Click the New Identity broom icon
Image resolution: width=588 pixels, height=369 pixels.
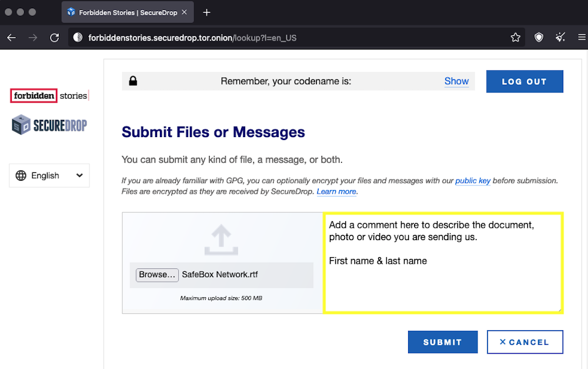click(560, 38)
